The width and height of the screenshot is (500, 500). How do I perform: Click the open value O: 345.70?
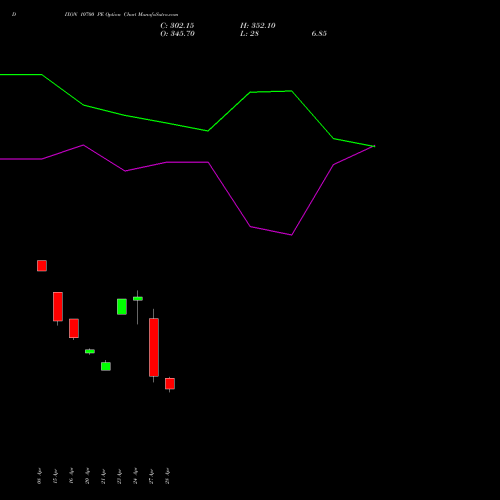point(177,34)
